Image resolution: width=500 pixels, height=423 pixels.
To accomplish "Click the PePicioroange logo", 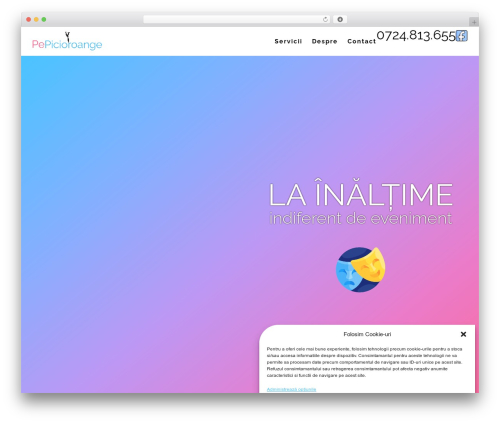I will [x=67, y=41].
